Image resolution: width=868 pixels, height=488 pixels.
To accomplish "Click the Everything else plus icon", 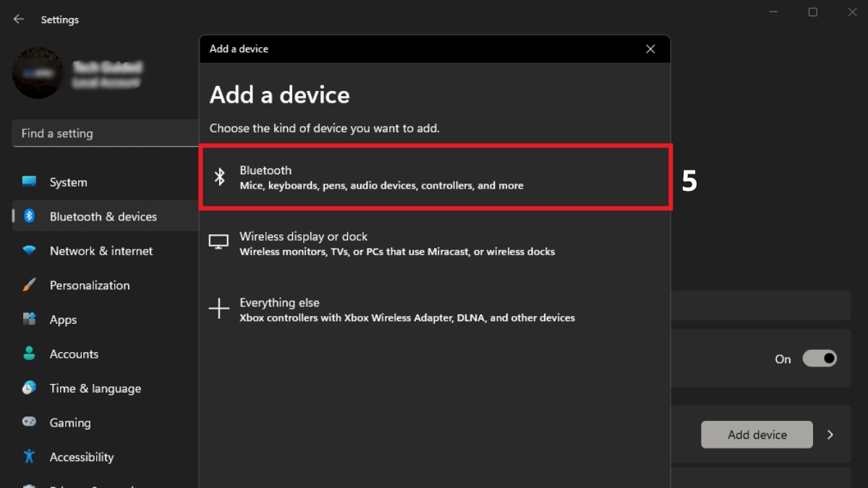I will (218, 309).
